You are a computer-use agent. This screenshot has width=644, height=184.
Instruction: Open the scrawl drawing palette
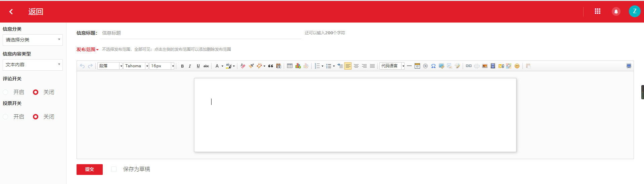pyautogui.click(x=457, y=66)
